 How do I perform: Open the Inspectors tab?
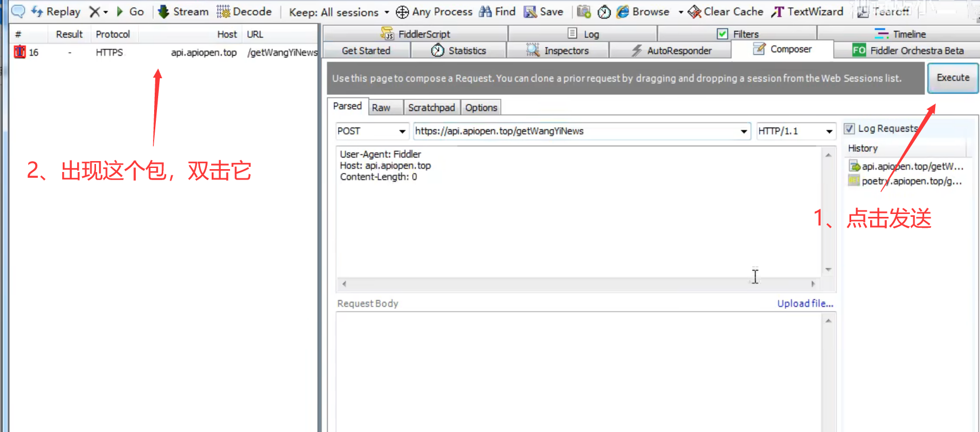point(557,51)
